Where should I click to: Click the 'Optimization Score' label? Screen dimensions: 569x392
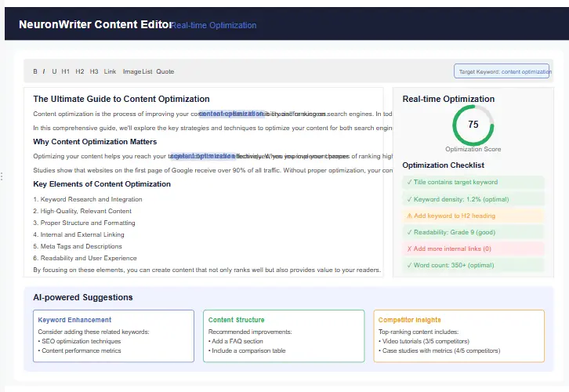[473, 149]
